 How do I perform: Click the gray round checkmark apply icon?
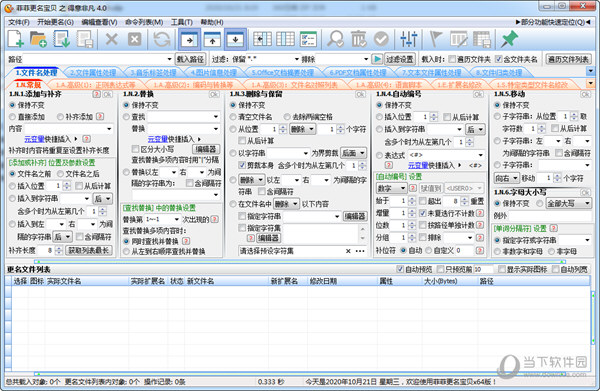381,39
